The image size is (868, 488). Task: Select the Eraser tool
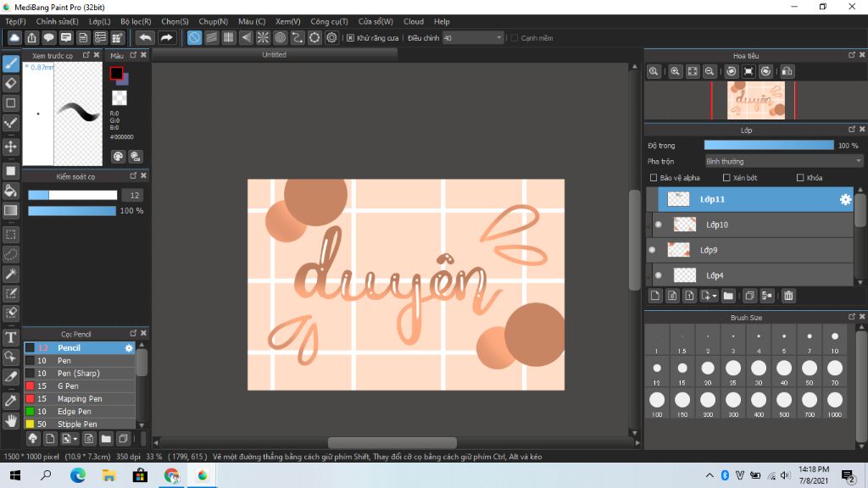pos(10,84)
